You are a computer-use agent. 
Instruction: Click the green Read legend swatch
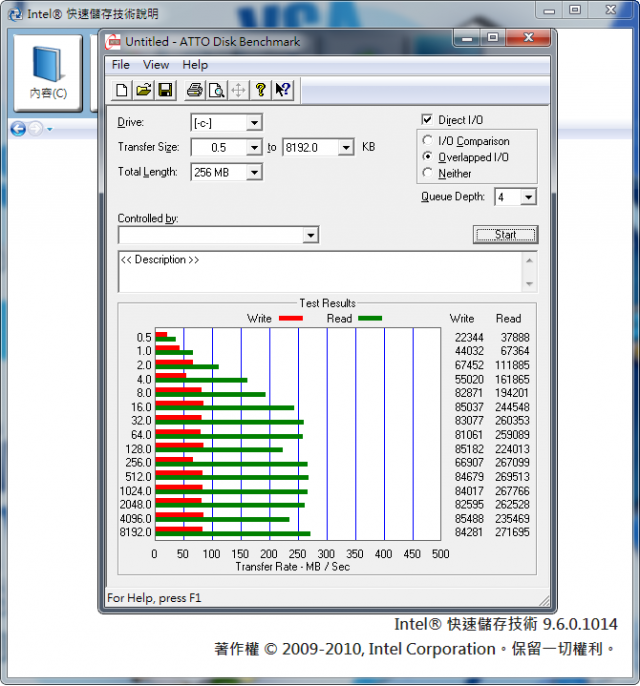point(370,318)
